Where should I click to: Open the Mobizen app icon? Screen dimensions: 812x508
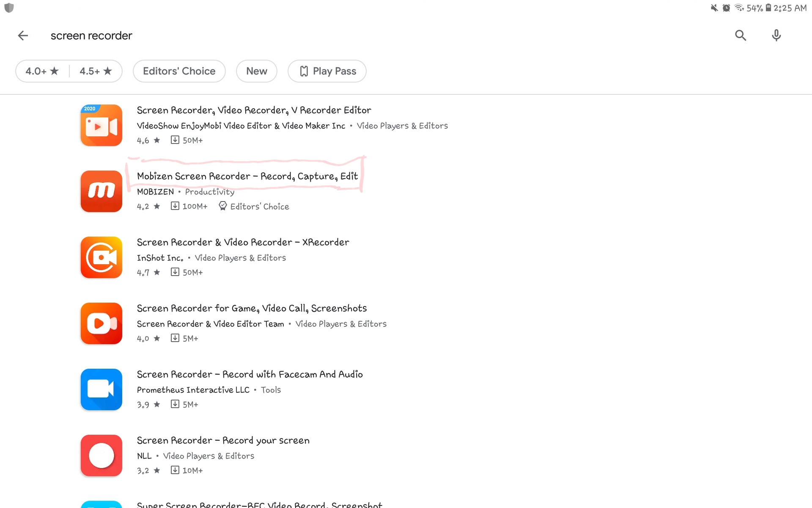(x=101, y=191)
